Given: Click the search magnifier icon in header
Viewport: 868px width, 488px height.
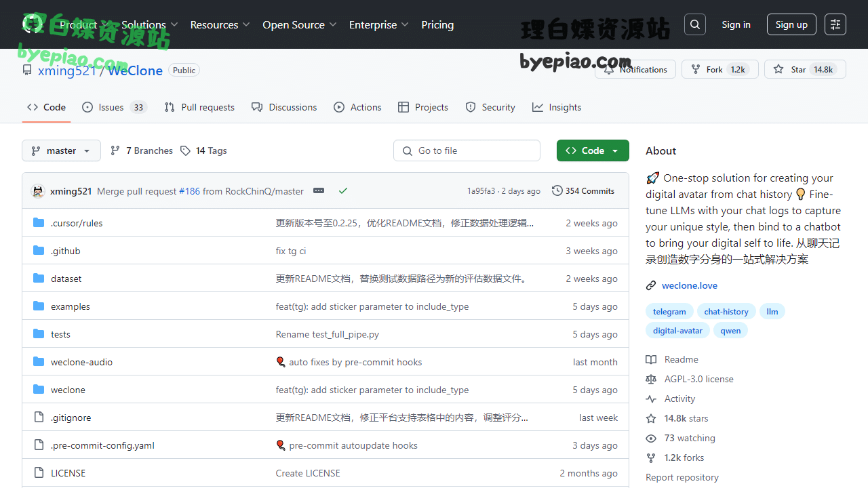Looking at the screenshot, I should [x=695, y=24].
